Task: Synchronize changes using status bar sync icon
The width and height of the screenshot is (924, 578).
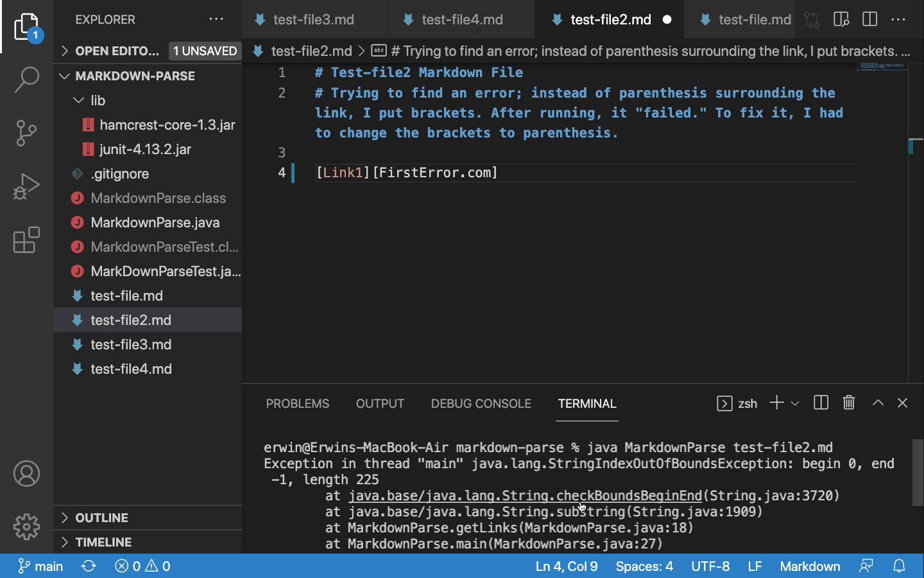Action: [x=89, y=566]
